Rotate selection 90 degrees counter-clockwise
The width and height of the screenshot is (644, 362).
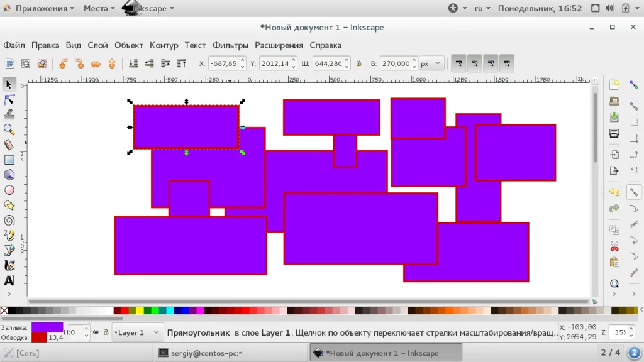(64, 63)
